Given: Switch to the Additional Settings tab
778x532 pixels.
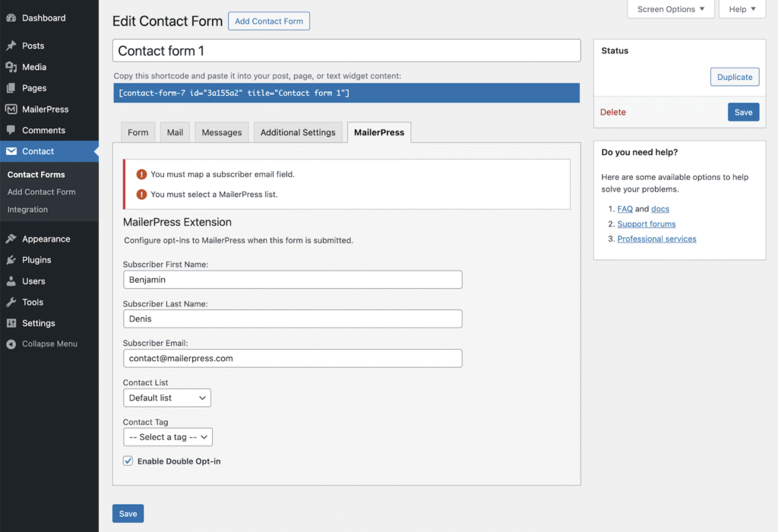Looking at the screenshot, I should pos(298,132).
